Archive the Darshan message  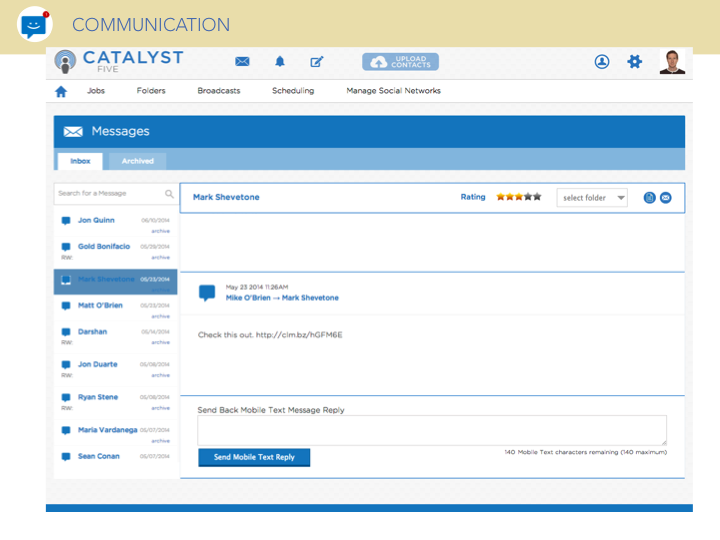click(161, 343)
